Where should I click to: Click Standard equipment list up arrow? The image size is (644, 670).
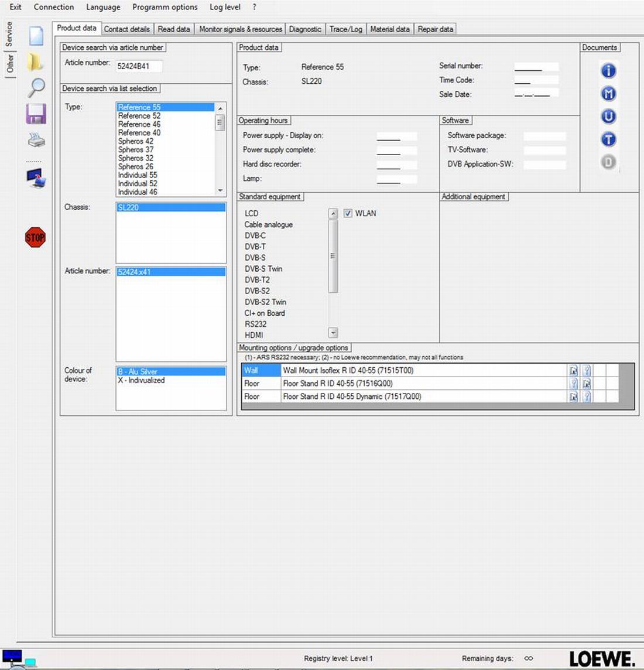(333, 214)
